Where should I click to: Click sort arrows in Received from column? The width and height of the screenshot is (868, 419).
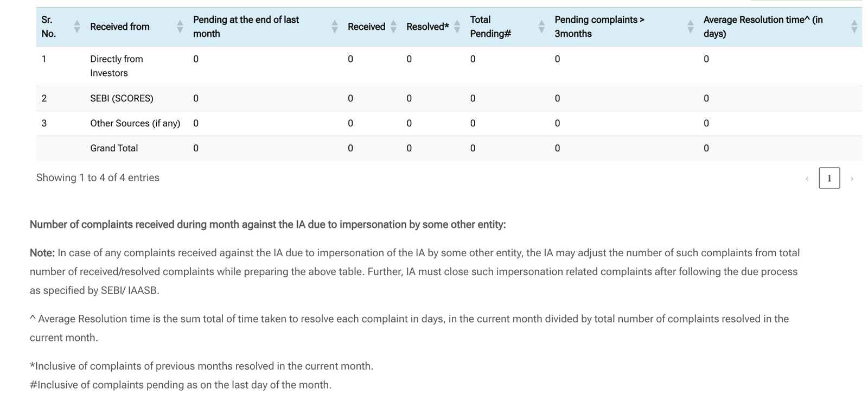pos(180,27)
